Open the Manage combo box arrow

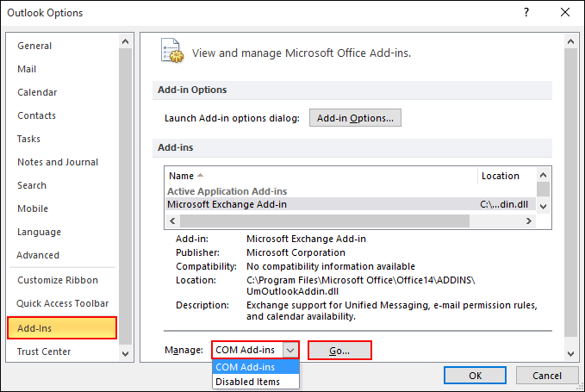(290, 351)
